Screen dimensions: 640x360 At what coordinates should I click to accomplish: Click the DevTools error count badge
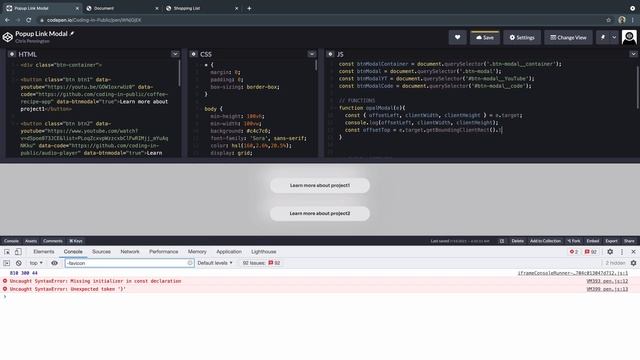point(574,252)
